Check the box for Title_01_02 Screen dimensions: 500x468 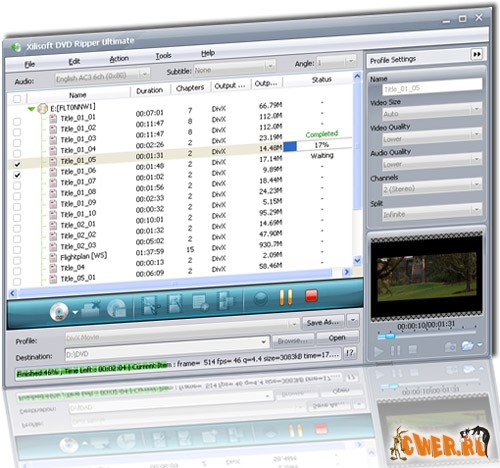click(17, 132)
